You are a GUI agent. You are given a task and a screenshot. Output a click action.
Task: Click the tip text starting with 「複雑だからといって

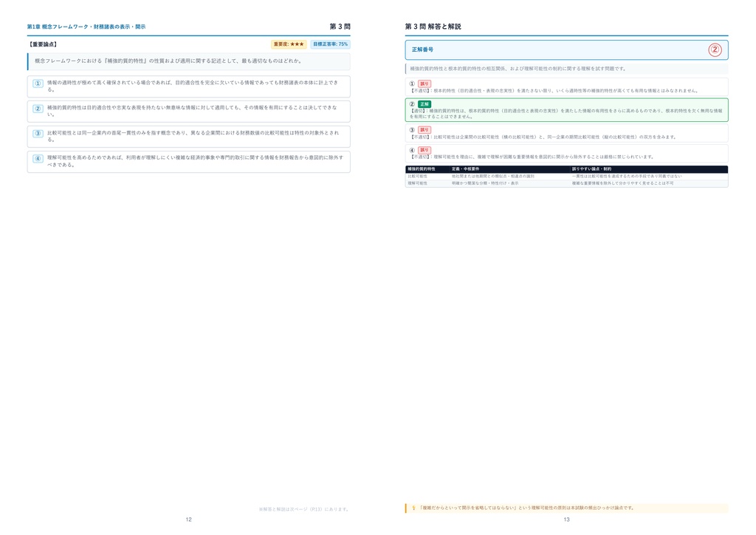[x=527, y=508]
